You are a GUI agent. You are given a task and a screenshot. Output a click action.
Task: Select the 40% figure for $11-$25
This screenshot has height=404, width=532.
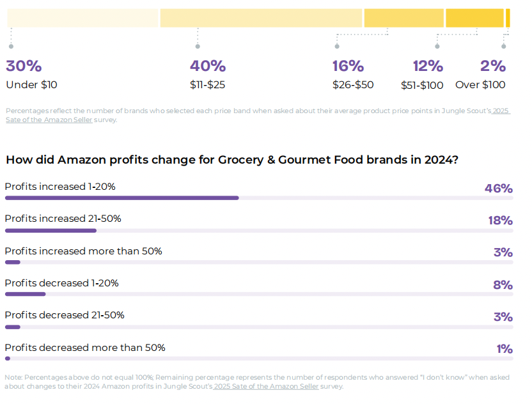pos(208,66)
